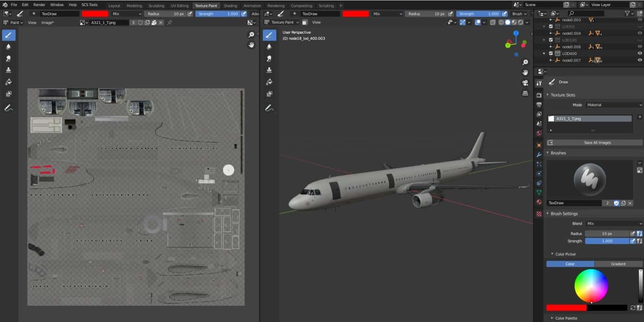Open the Brush dropdown in the viewport header
This screenshot has width=644, height=322.
pyautogui.click(x=519, y=13)
